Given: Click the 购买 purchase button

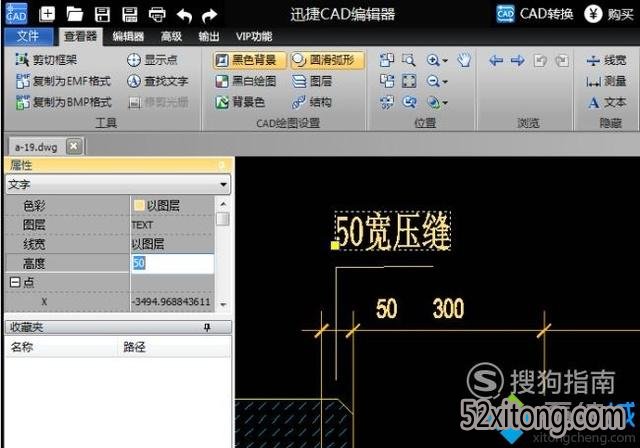Looking at the screenshot, I should (x=609, y=14).
